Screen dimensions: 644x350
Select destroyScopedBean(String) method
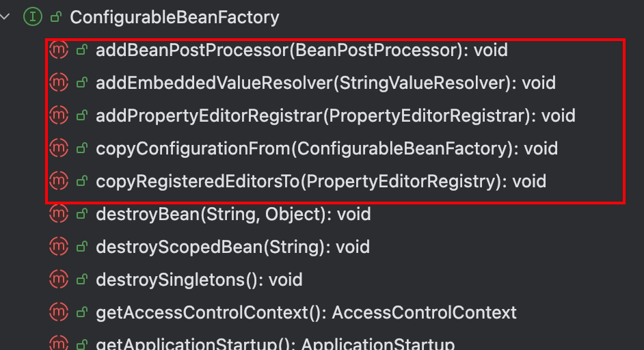tap(232, 247)
